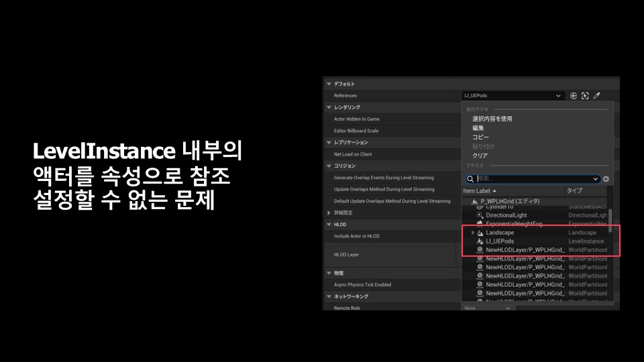Choose 編集 from the context menu
This screenshot has width=644, height=362.
tap(478, 128)
